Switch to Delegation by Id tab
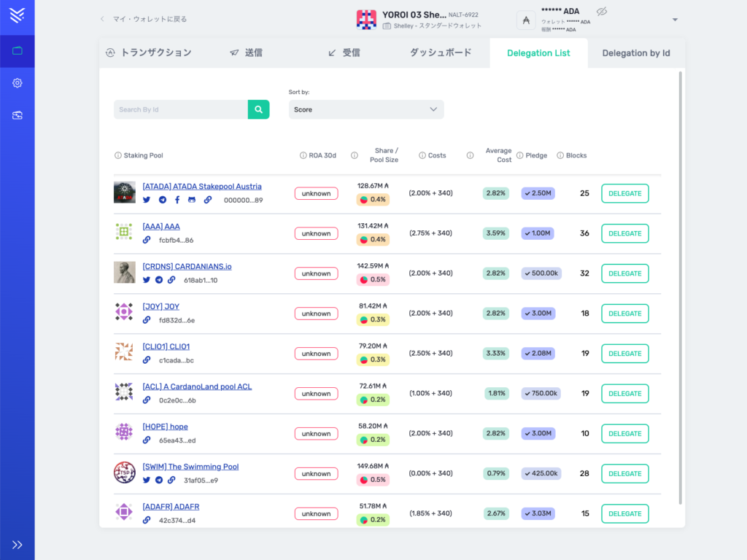Image resolution: width=747 pixels, height=560 pixels. (635, 53)
